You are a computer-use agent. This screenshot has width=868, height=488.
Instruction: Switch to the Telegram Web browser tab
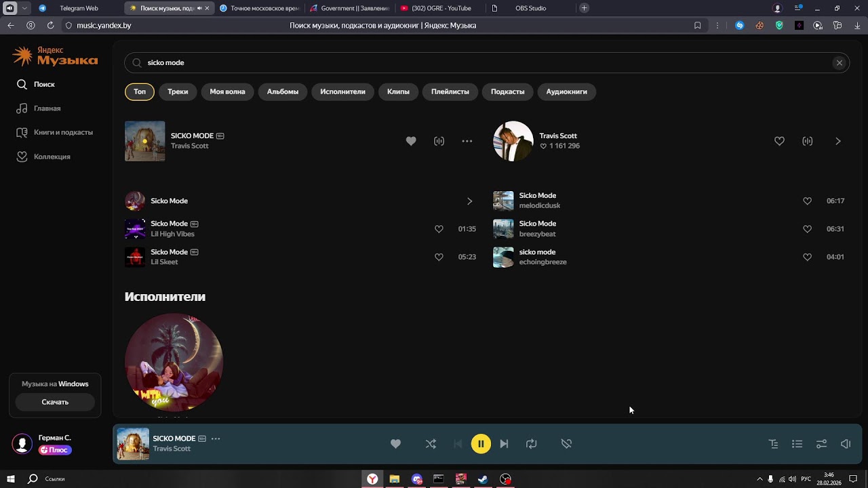click(79, 8)
